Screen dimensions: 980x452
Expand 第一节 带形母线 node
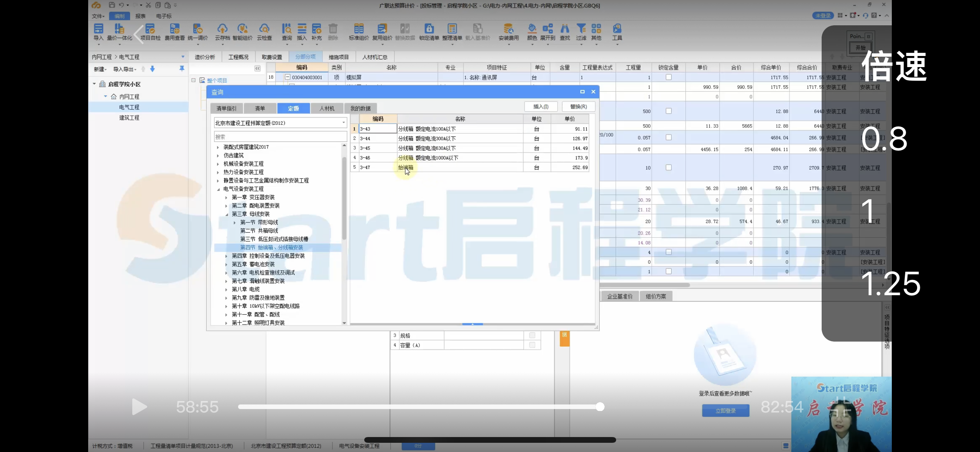point(235,222)
